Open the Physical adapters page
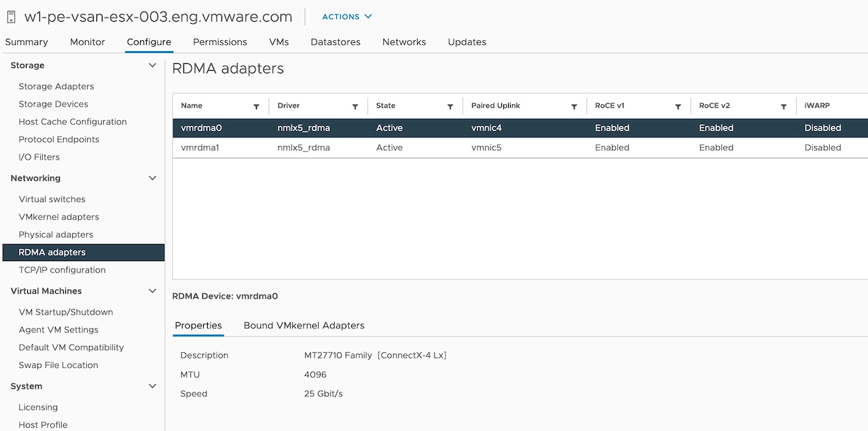868x431 pixels. pos(57,235)
